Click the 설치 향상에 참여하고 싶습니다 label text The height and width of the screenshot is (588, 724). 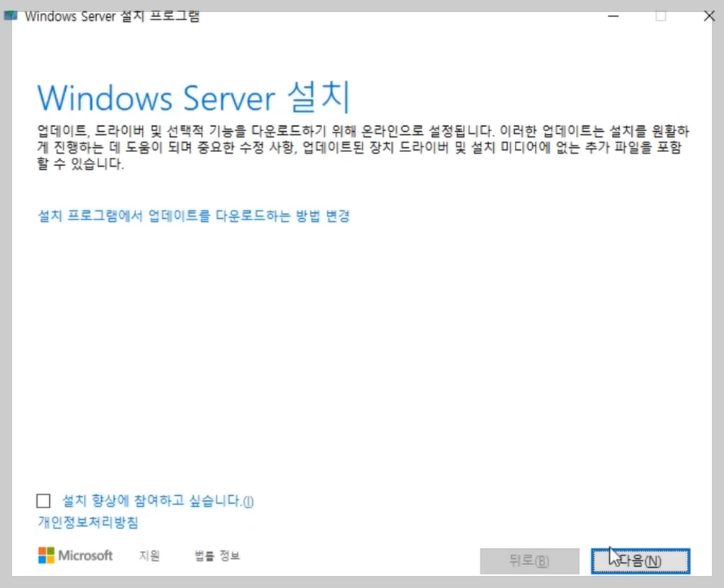point(158,501)
